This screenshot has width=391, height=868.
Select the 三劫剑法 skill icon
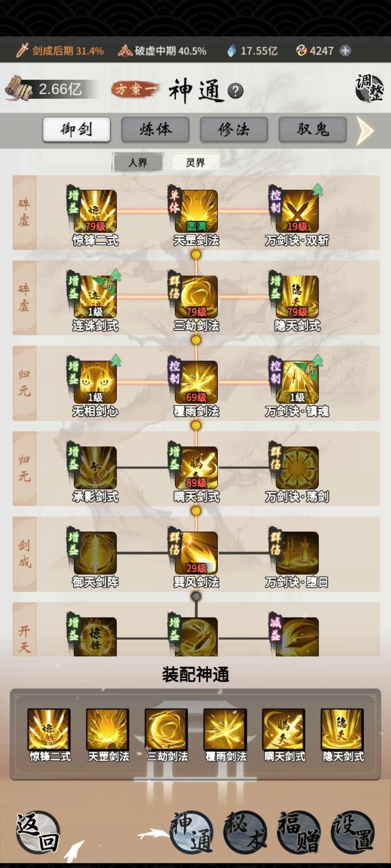click(196, 297)
